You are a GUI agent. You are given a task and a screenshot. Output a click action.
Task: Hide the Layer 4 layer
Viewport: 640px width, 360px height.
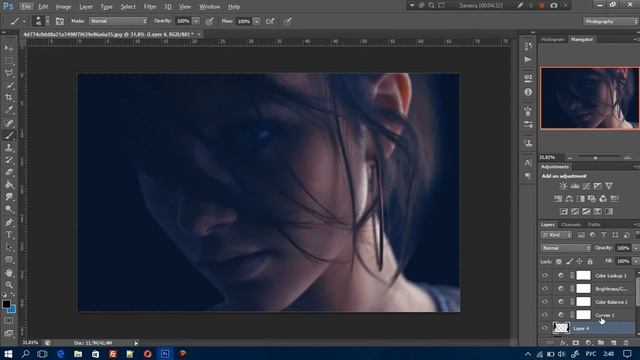point(545,328)
